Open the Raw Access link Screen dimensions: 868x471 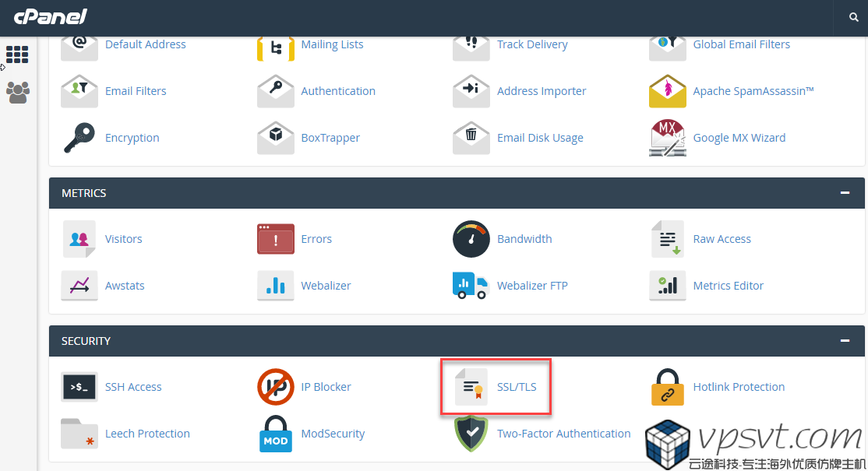pyautogui.click(x=722, y=239)
